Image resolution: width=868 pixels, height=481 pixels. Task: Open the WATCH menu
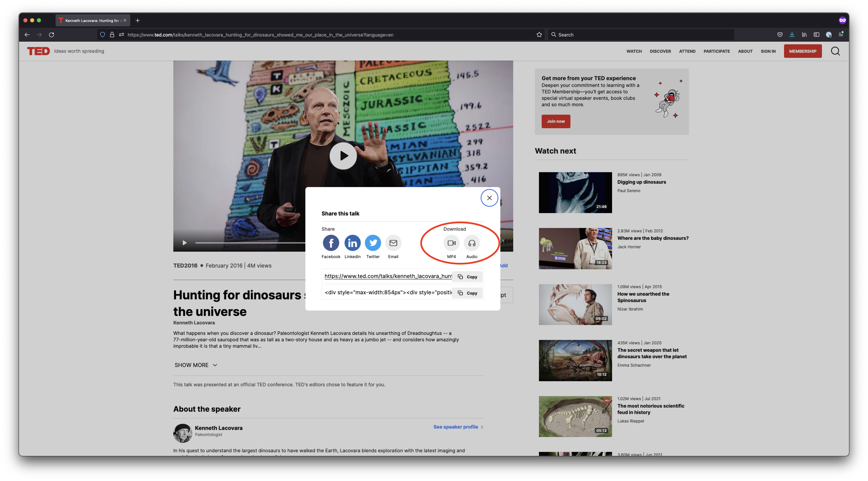[634, 51]
